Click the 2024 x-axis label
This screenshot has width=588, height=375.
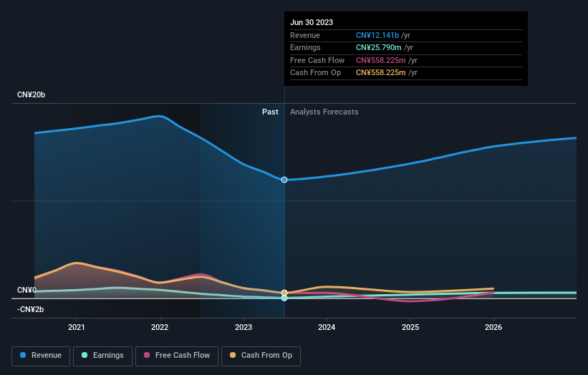(x=327, y=328)
